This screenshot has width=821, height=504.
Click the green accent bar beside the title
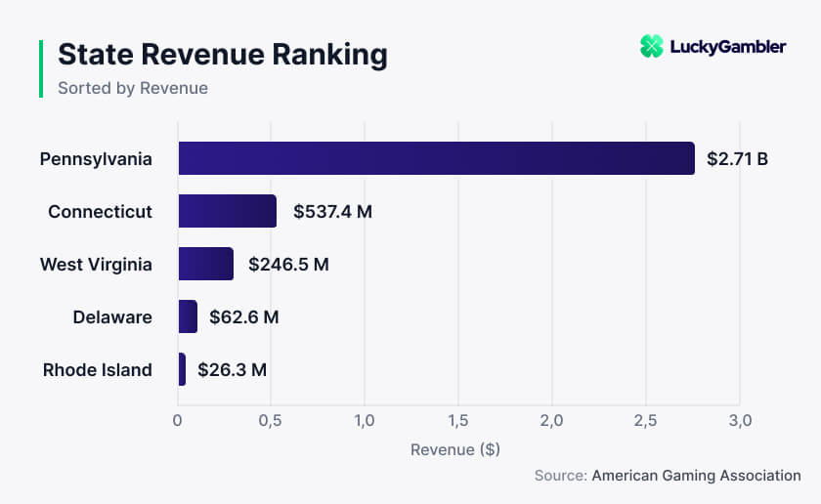click(41, 68)
